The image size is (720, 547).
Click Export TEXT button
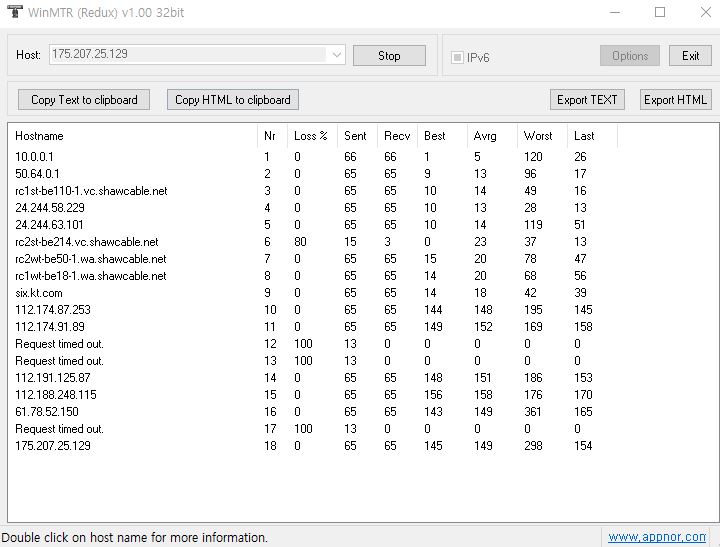tap(587, 100)
